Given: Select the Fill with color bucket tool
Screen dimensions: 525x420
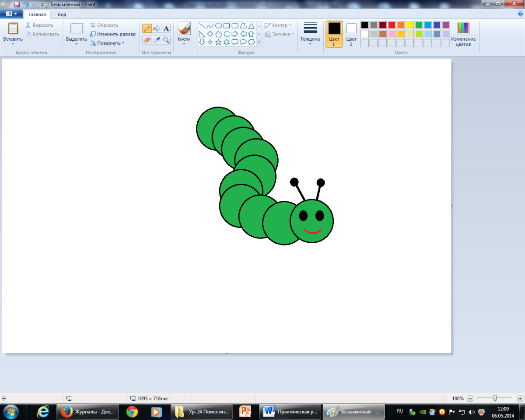Looking at the screenshot, I should tap(157, 29).
